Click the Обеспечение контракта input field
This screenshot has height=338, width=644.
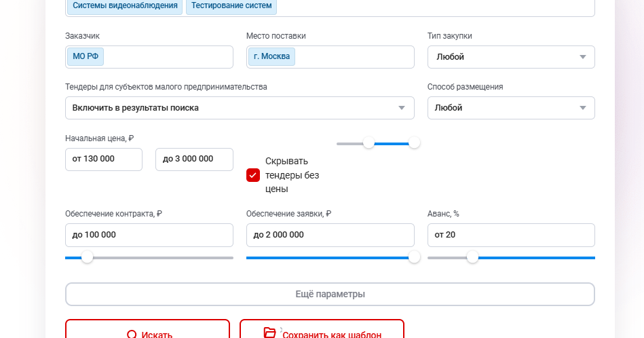click(x=149, y=235)
